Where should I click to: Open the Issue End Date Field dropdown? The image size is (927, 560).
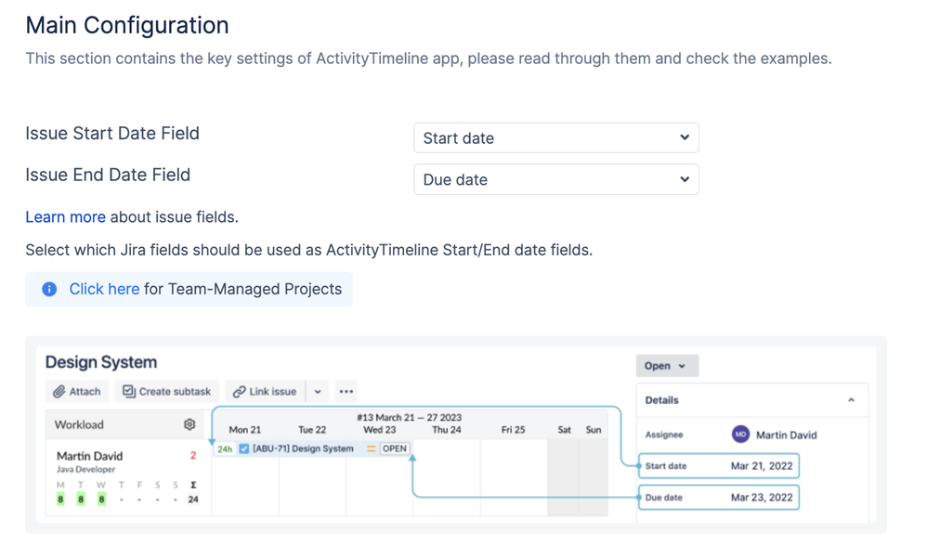pos(555,179)
